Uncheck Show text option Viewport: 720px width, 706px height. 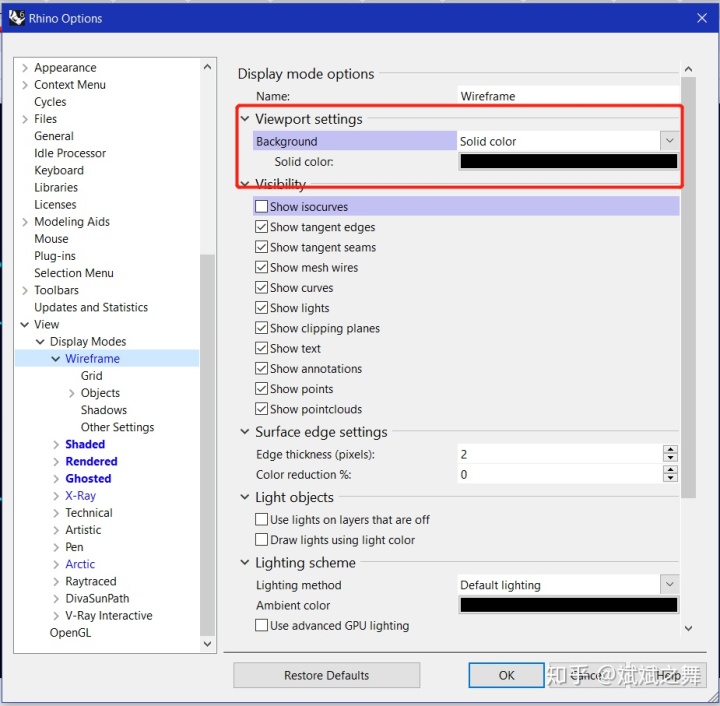click(x=261, y=348)
